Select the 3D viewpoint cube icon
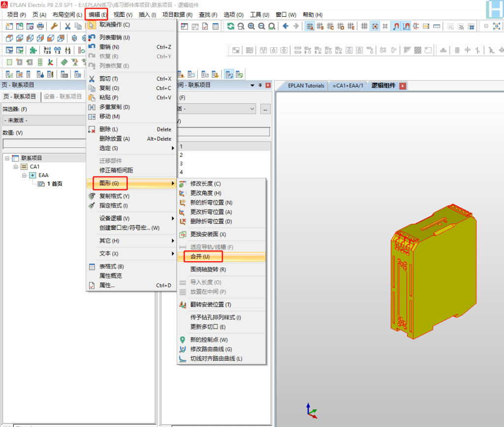This screenshot has width=504, height=427. (9, 38)
